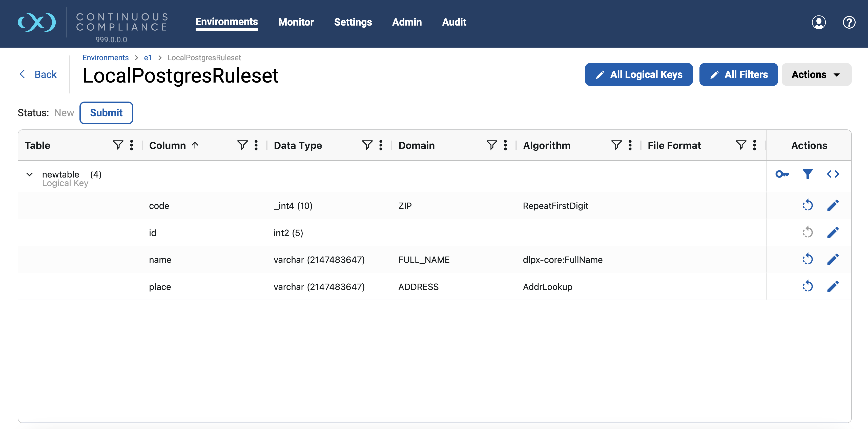This screenshot has width=868, height=429.
Task: Switch to the Monitor section
Action: [296, 22]
